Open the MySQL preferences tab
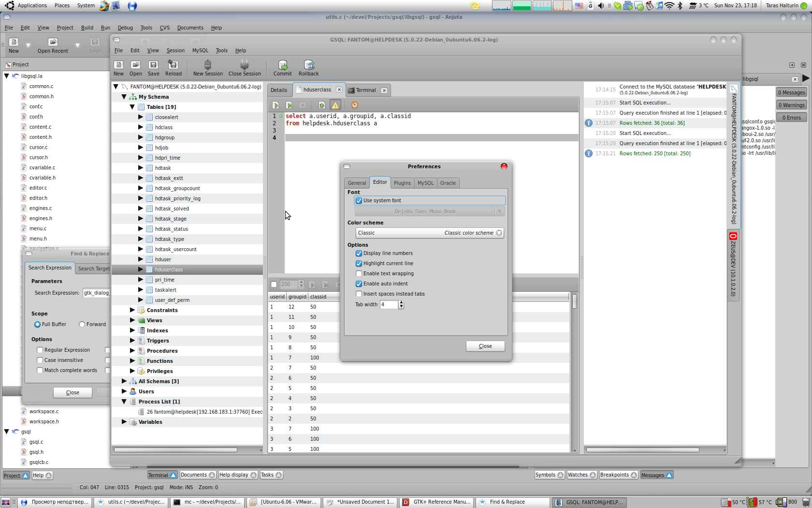 (x=425, y=183)
